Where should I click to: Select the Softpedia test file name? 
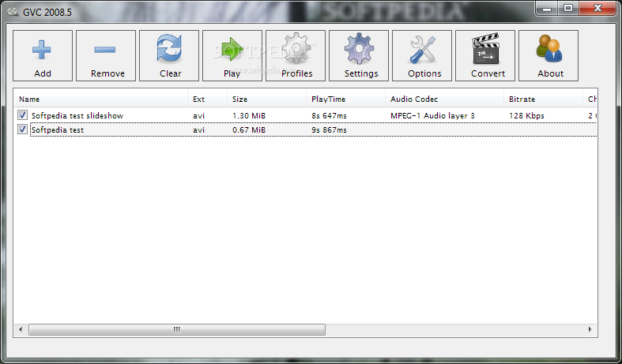[x=58, y=130]
